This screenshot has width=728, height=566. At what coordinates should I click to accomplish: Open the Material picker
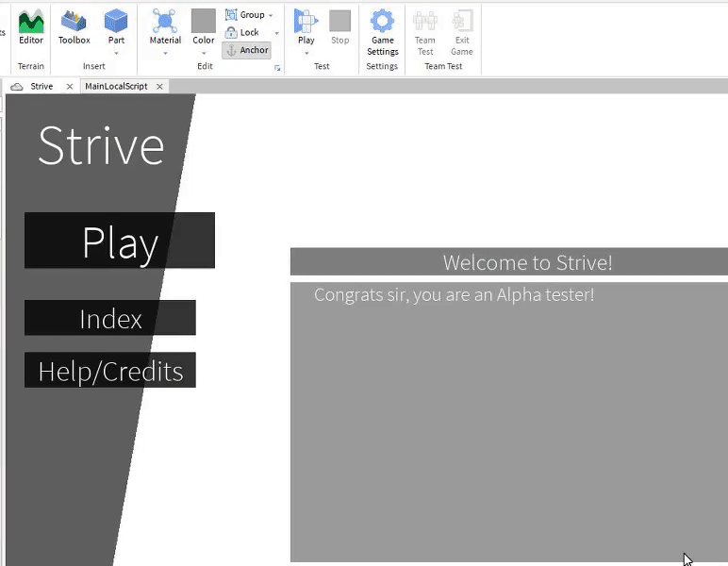[165, 27]
